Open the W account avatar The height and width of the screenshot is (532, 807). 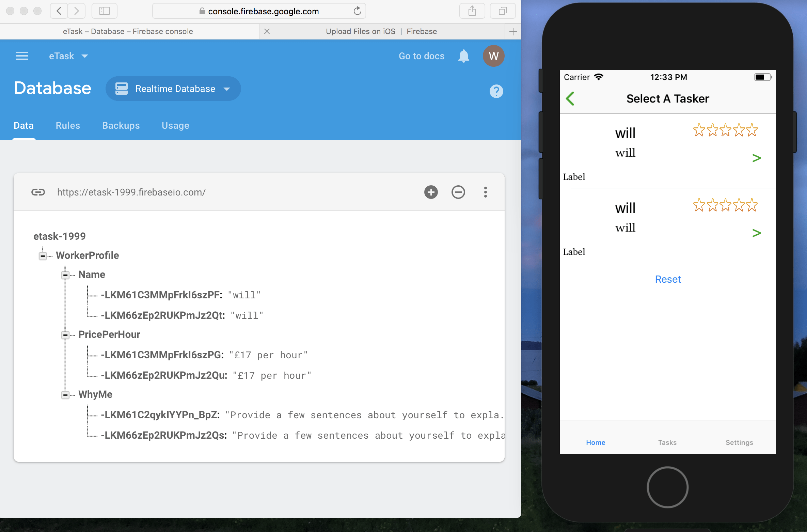coord(493,56)
